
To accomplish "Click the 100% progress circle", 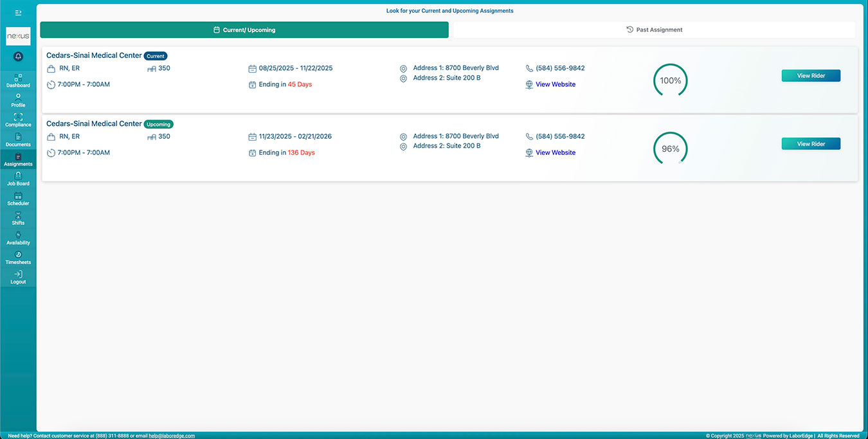I will click(671, 80).
